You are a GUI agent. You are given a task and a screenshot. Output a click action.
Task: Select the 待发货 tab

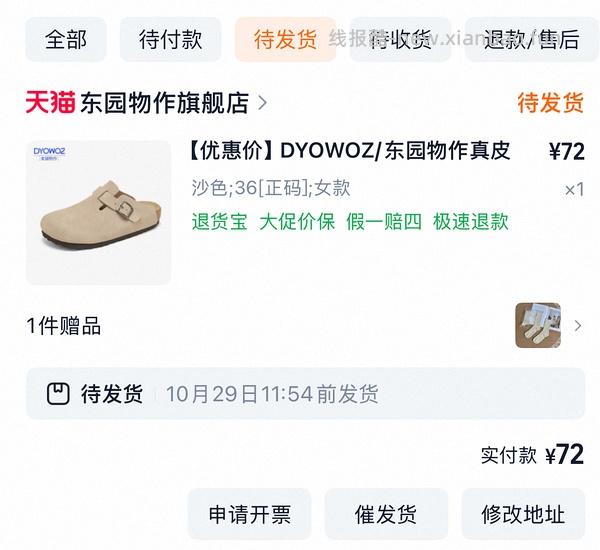[285, 39]
